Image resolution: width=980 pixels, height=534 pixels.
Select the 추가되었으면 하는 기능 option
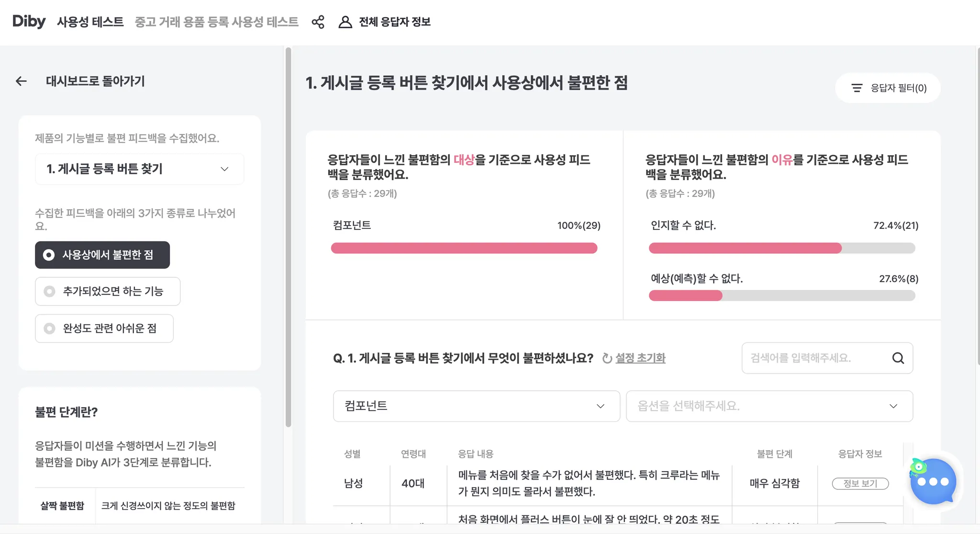click(x=108, y=291)
